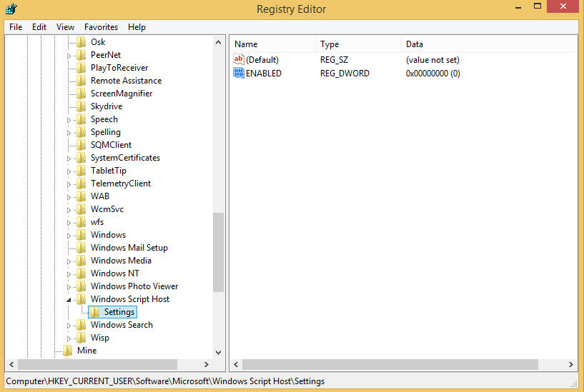This screenshot has height=392, width=584.
Task: Click the PeerNet folder icon
Action: click(81, 55)
